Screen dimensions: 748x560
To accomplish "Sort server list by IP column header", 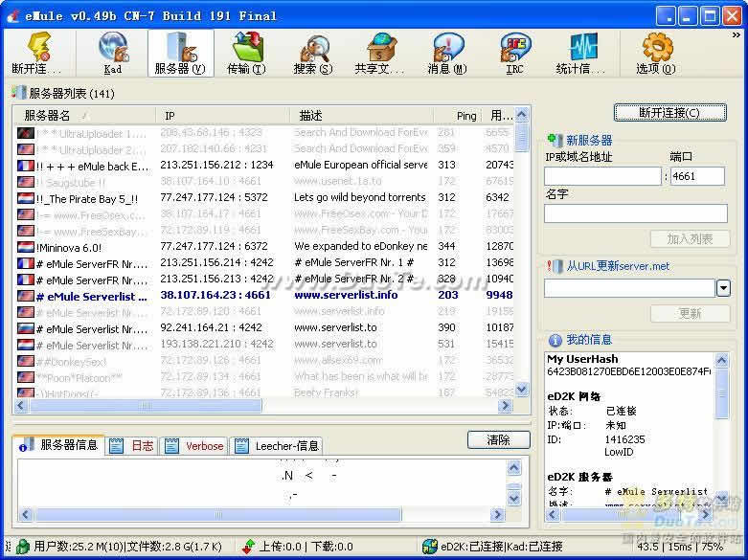I will coord(222,116).
